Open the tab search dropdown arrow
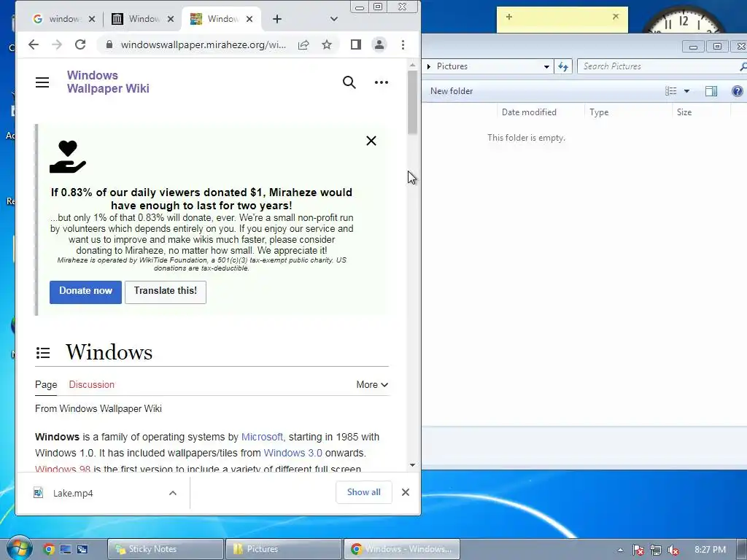This screenshot has height=560, width=747. 333,19
